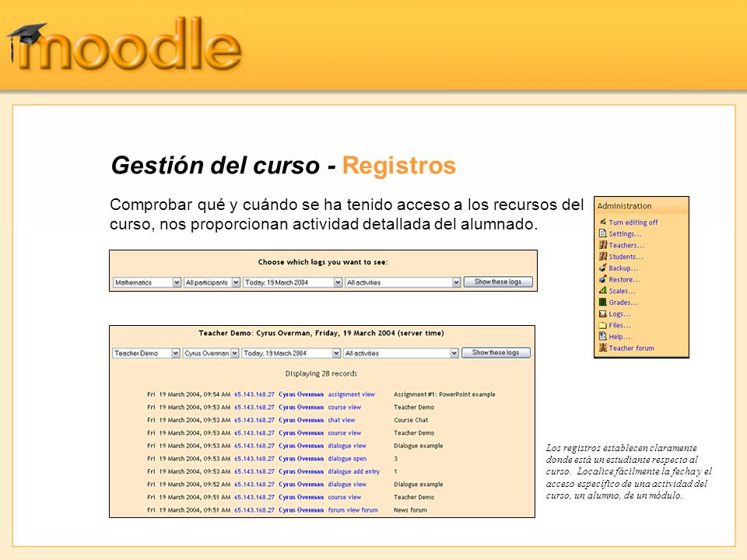Click the chat view log link

pos(341,420)
